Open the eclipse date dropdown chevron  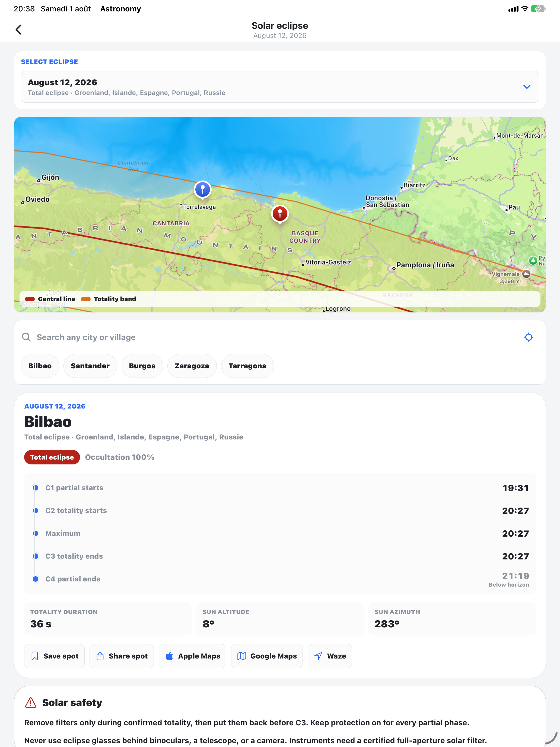527,87
